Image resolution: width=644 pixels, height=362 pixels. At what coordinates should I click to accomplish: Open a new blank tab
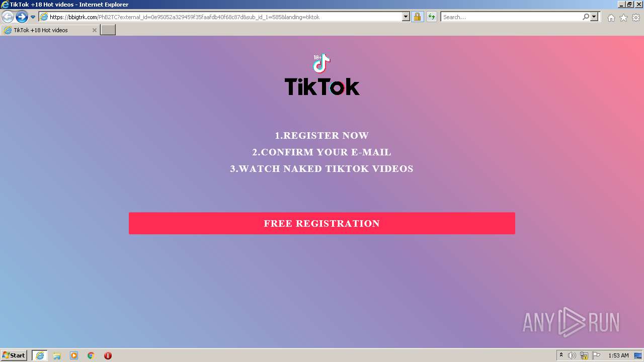(x=108, y=30)
